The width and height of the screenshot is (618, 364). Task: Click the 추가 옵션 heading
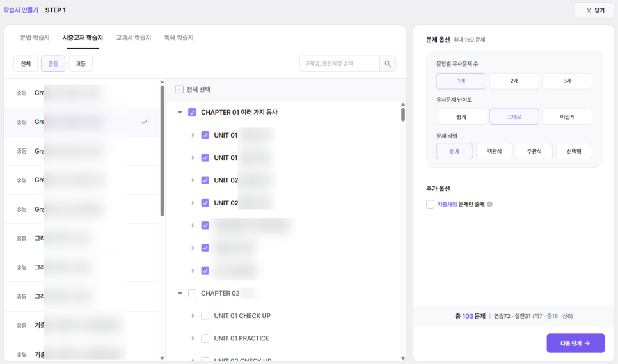pos(438,188)
